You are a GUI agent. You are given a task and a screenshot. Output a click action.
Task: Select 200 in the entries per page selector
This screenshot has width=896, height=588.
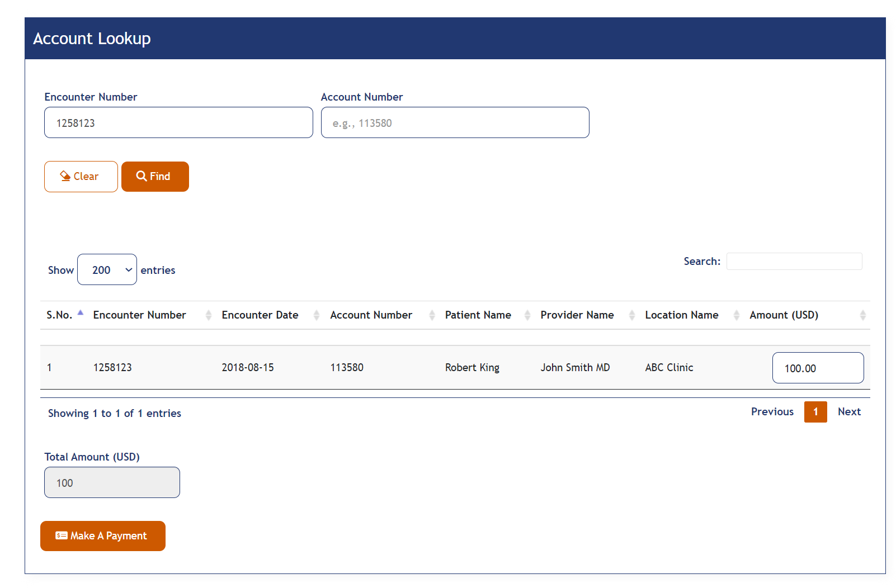tap(107, 269)
